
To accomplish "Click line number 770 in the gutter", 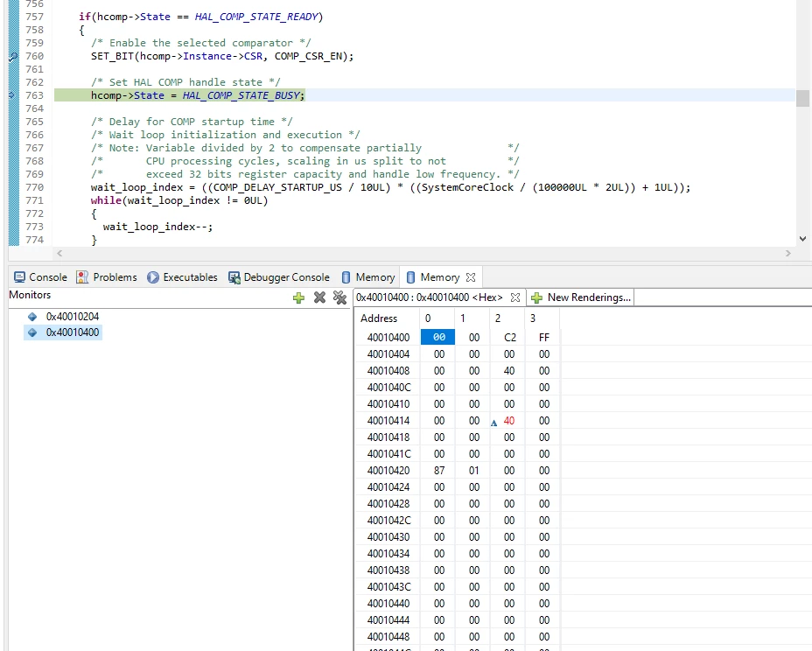I will pos(34,187).
